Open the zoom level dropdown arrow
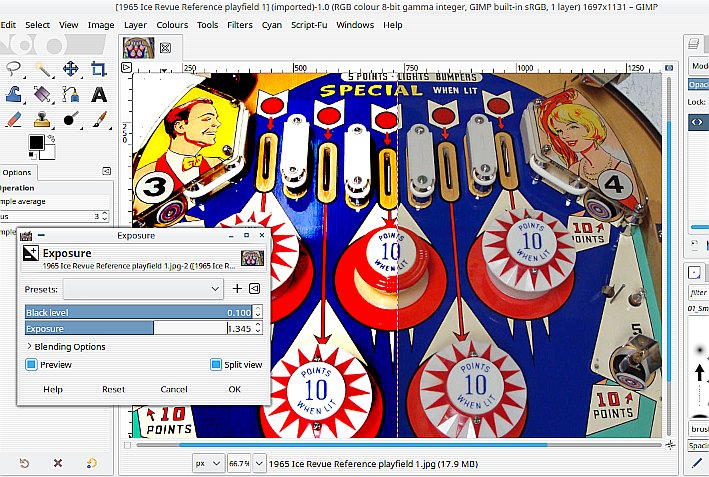The image size is (709, 477). click(x=259, y=463)
